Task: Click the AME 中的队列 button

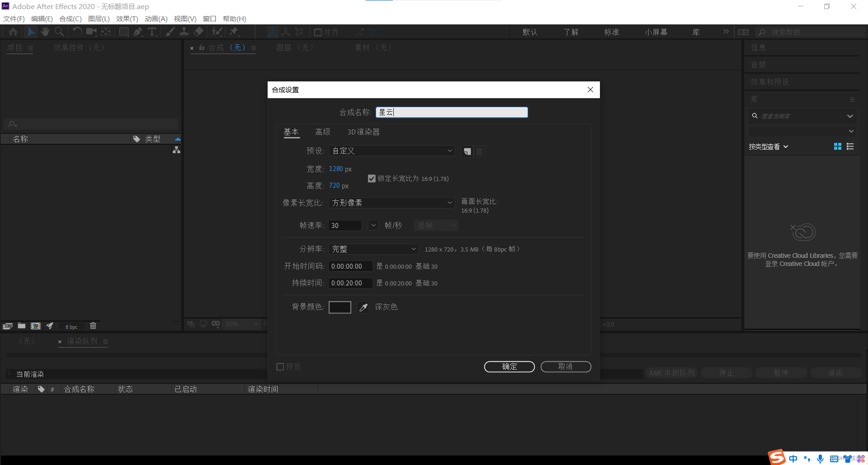Action: [x=672, y=373]
